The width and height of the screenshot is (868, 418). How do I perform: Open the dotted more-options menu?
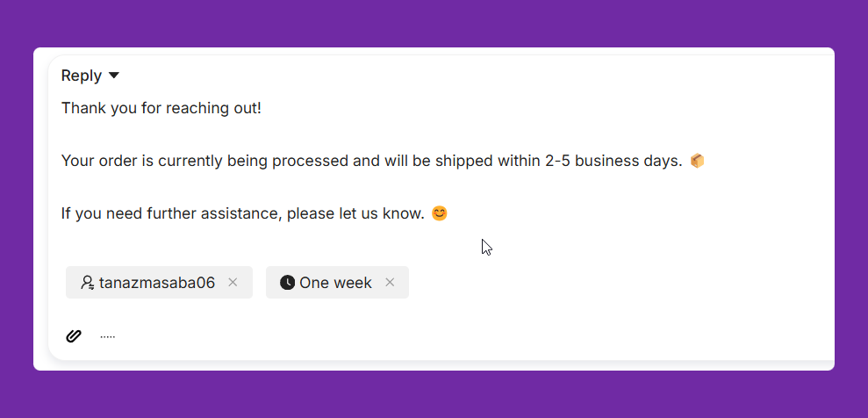pyautogui.click(x=107, y=336)
